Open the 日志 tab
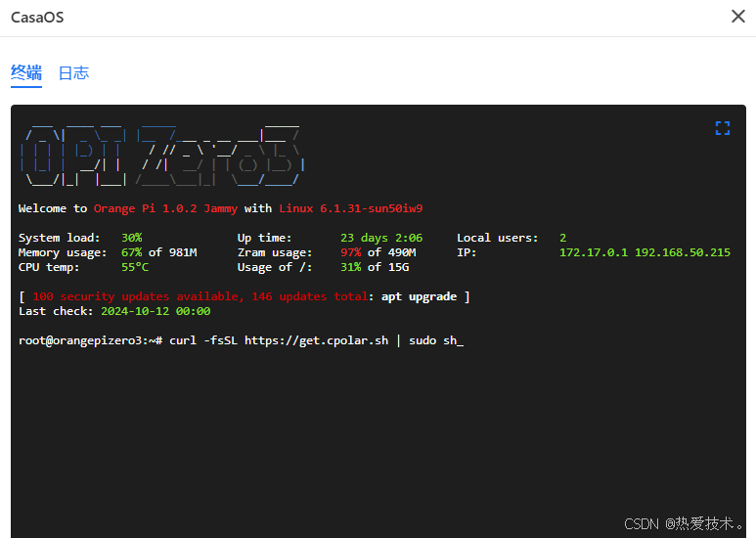The height and width of the screenshot is (538, 756). point(73,73)
